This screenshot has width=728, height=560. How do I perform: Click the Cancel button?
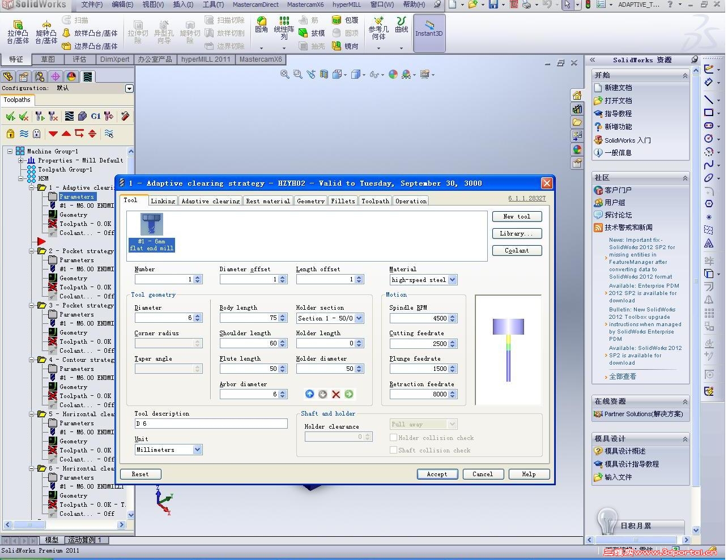click(483, 474)
